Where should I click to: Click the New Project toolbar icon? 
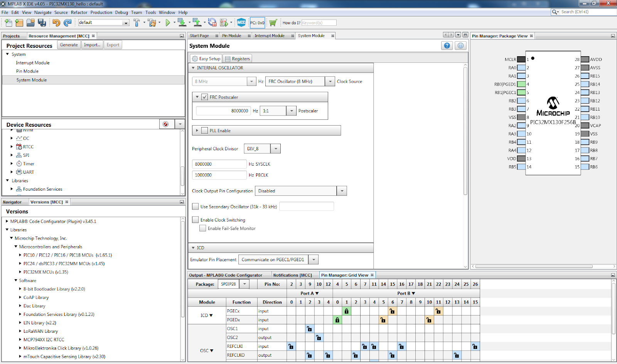19,23
